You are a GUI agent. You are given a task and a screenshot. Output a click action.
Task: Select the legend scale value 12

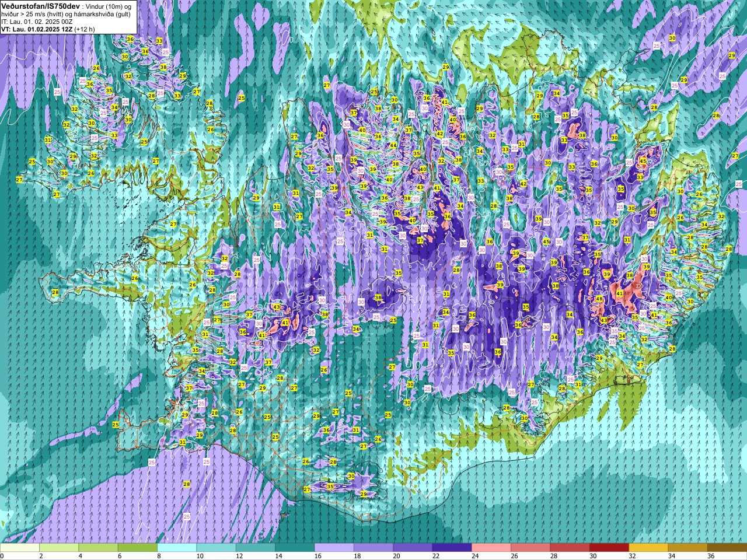click(x=239, y=556)
